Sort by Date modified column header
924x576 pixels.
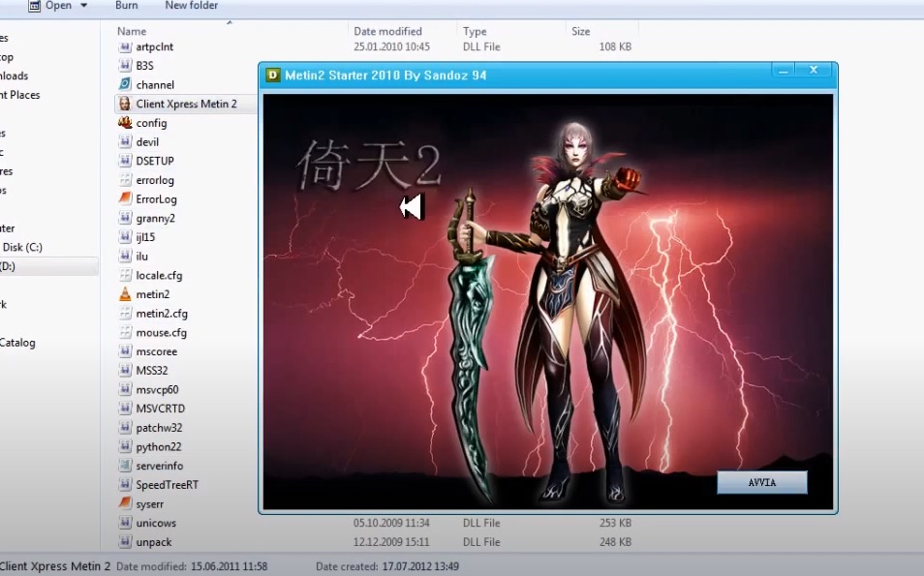click(387, 31)
